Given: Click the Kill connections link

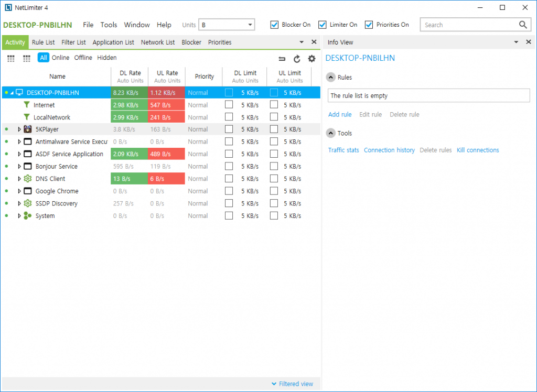Looking at the screenshot, I should 478,150.
